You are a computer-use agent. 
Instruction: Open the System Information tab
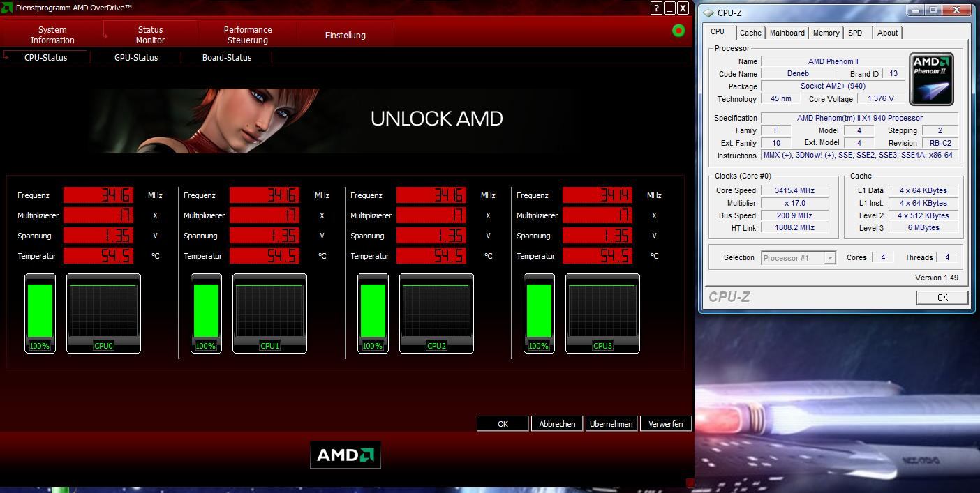pyautogui.click(x=52, y=35)
